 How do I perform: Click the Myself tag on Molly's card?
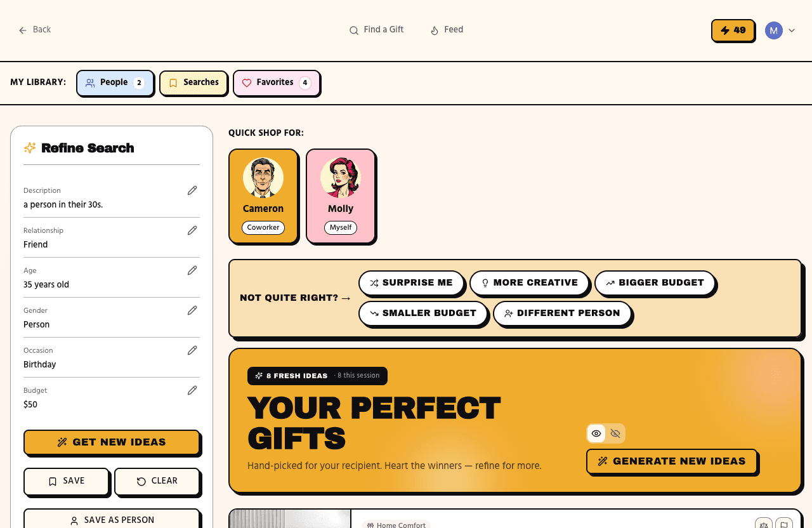pos(341,228)
